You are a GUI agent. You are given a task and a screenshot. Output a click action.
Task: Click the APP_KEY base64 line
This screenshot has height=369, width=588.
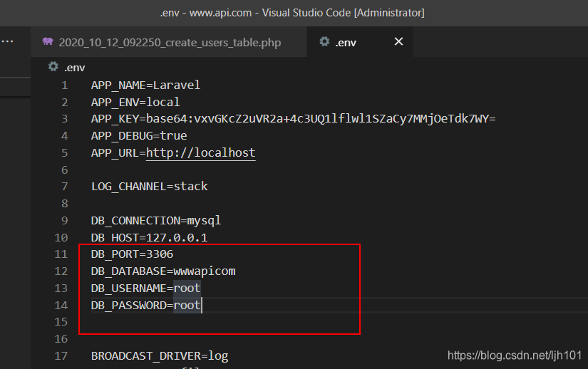point(293,119)
